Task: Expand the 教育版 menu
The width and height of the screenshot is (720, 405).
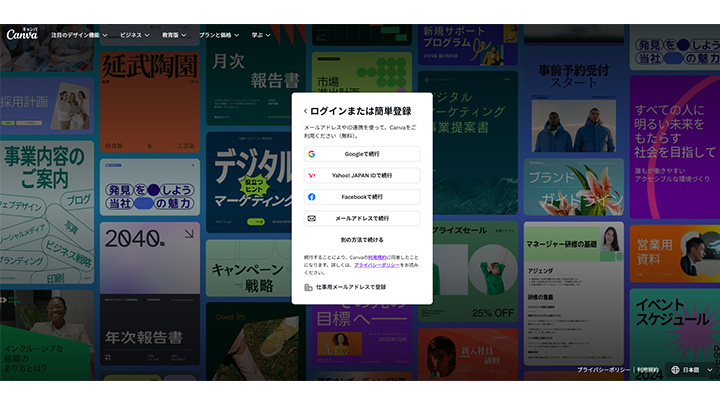Action: click(174, 35)
